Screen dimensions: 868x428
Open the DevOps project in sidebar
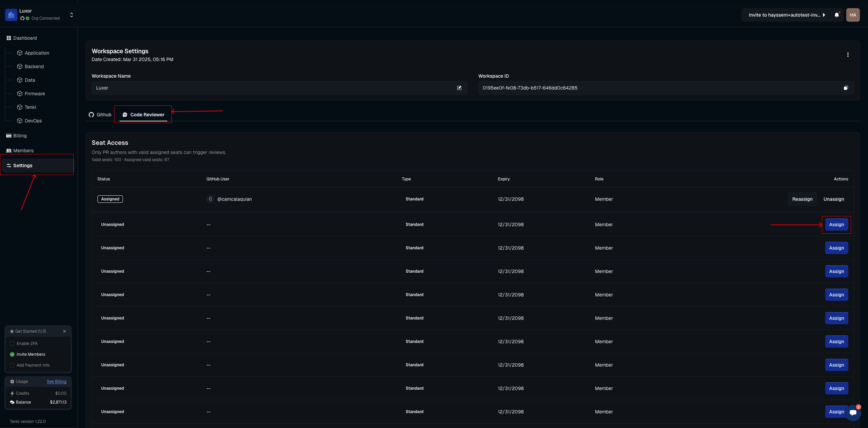[33, 121]
